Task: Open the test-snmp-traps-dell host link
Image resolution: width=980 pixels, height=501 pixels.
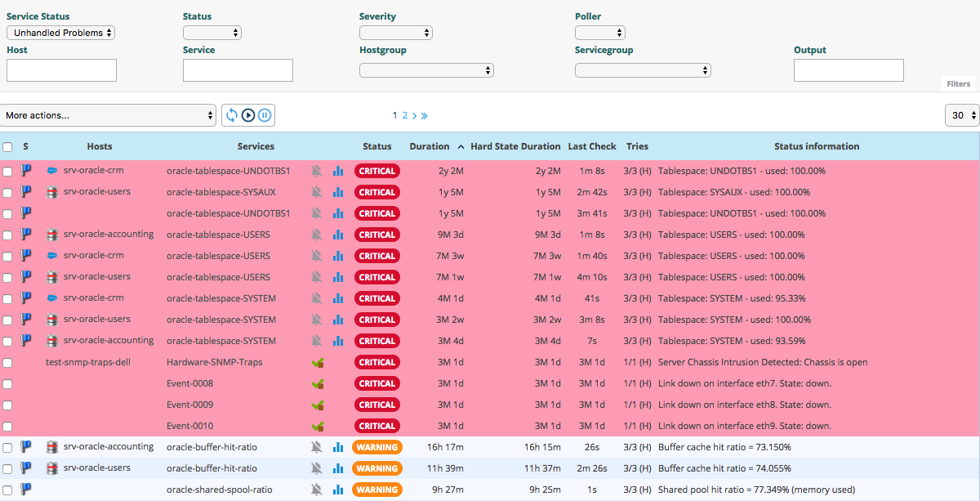Action: point(88,362)
